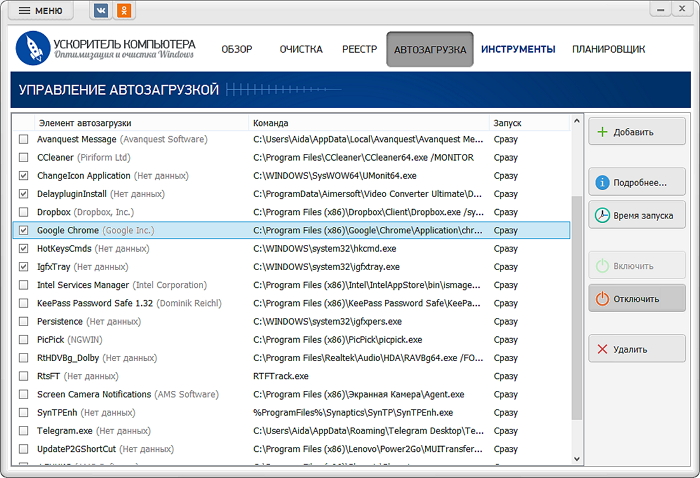Image resolution: width=700 pixels, height=478 pixels.
Task: Select the UpdateP2GShortCut row
Action: coord(291,449)
